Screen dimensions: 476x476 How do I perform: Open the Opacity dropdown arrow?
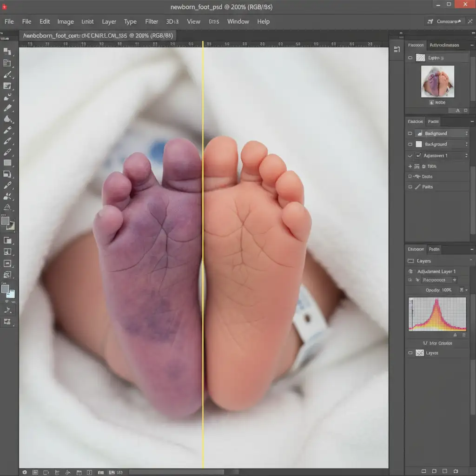point(466,290)
